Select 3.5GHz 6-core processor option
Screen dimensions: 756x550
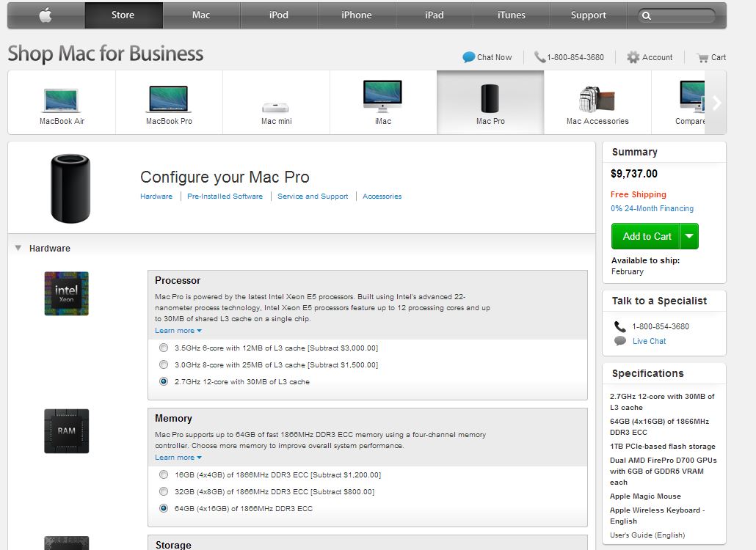[164, 348]
